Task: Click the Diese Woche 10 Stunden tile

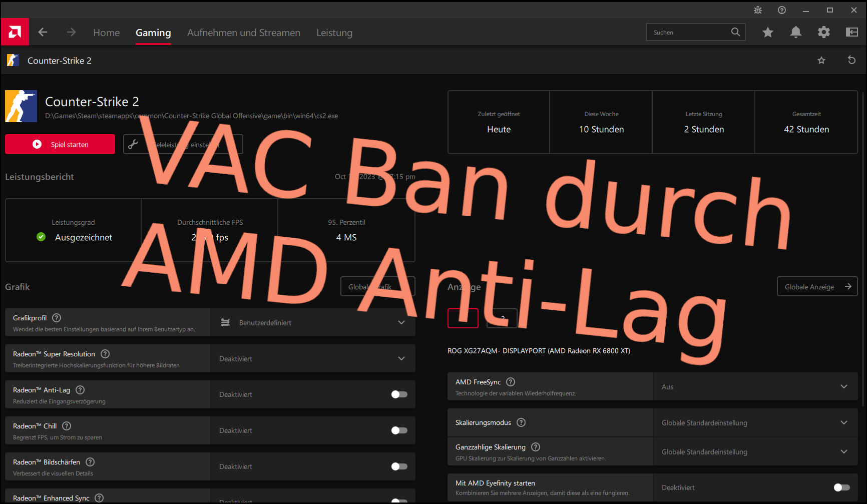Action: 601,122
